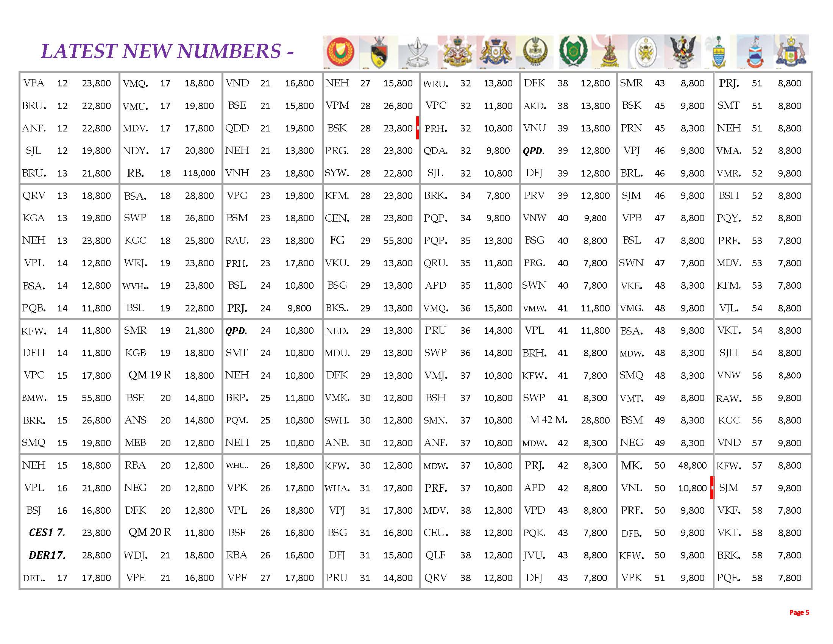
Task: Select the Pahang spearhead emblem
Action: (417, 52)
